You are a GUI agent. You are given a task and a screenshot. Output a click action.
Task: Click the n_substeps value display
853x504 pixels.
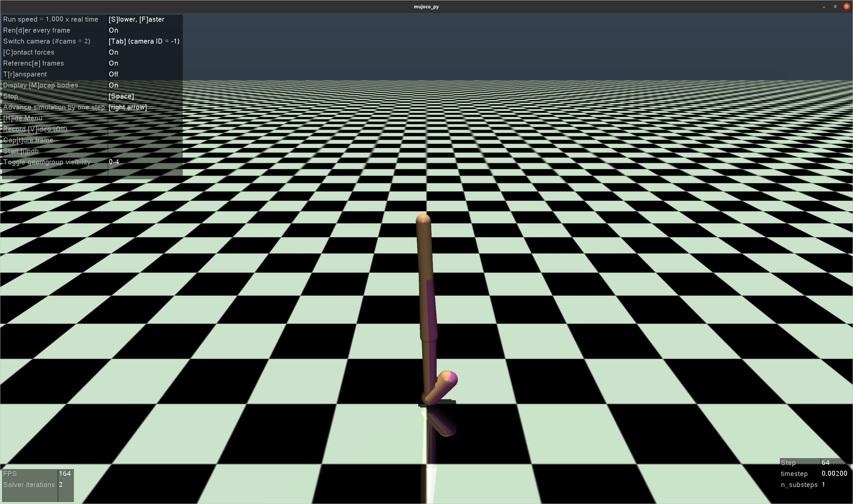pos(799,485)
